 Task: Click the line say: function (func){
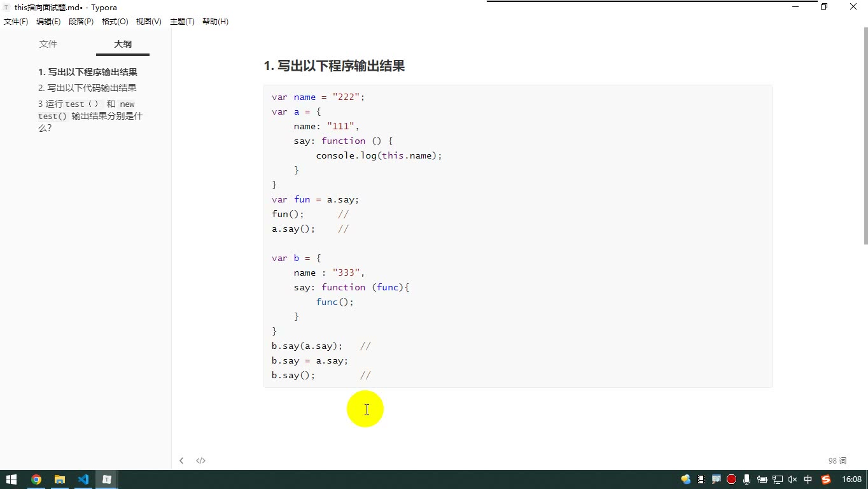coord(351,287)
